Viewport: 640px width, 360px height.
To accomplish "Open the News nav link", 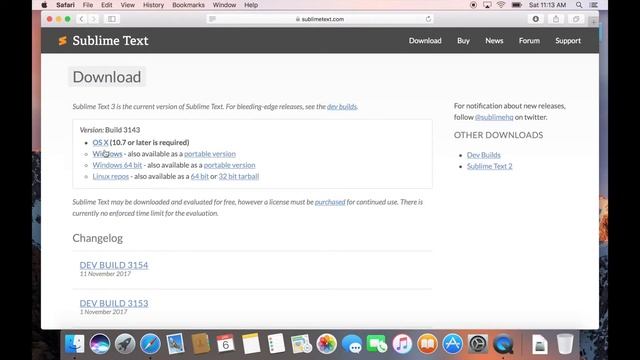I will coord(494,40).
